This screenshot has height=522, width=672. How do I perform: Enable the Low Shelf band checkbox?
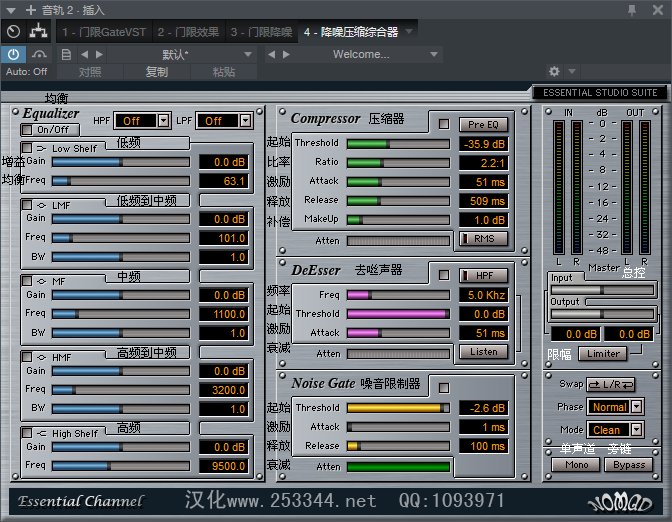27,148
